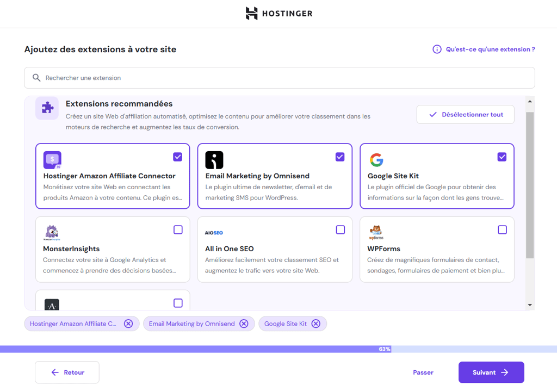Go back with the Retour button
The width and height of the screenshot is (557, 392).
click(x=67, y=372)
